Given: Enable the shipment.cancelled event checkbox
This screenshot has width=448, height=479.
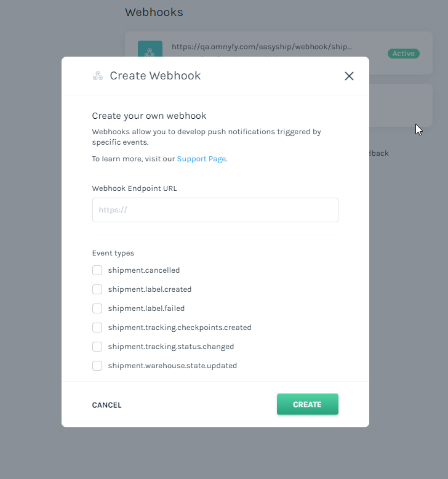Looking at the screenshot, I should 97,270.
